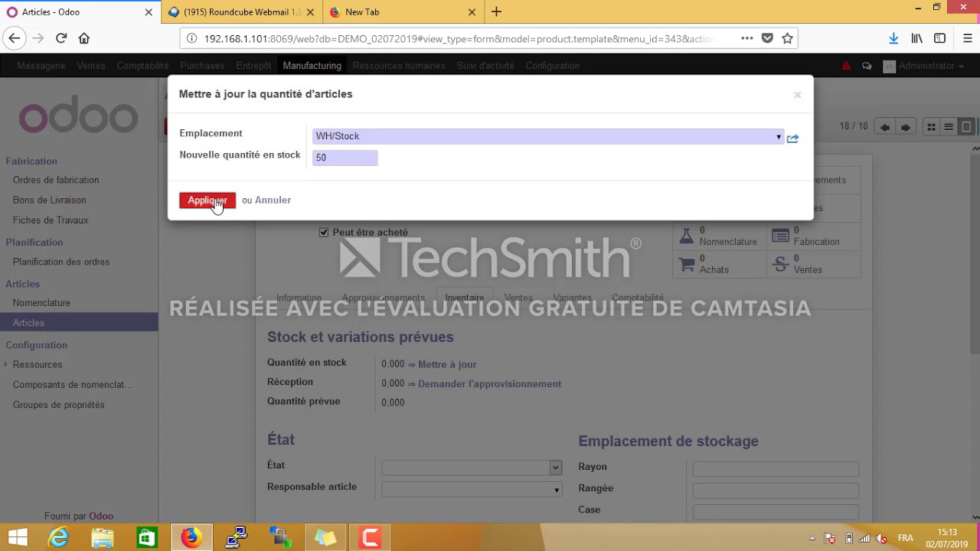
Task: Reload the page with refresh icon
Action: coord(61,38)
